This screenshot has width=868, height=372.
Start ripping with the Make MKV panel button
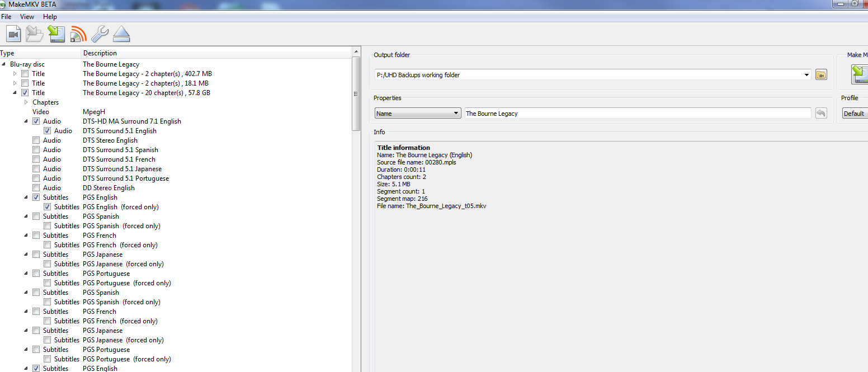pyautogui.click(x=860, y=75)
